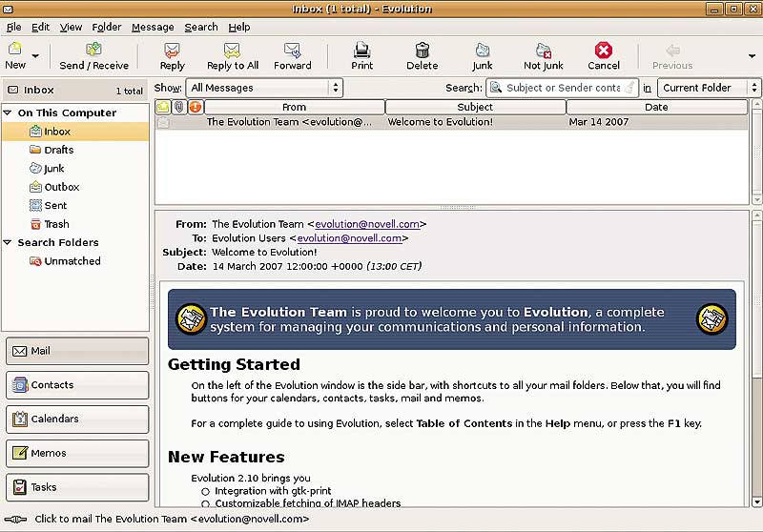Image resolution: width=763 pixels, height=532 pixels.
Task: Click into the Subject or Sender search field
Action: coord(563,88)
